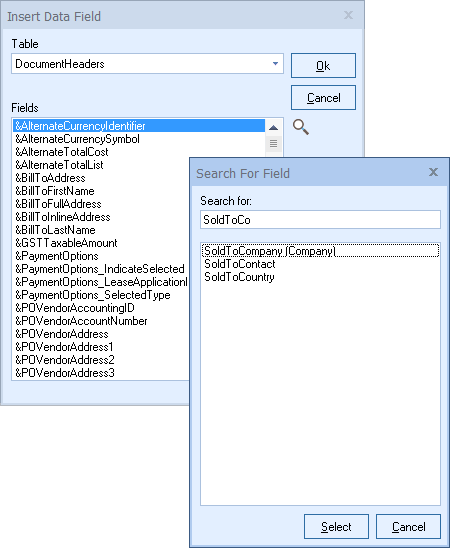Click the Ok button
450x548 pixels.
(323, 66)
